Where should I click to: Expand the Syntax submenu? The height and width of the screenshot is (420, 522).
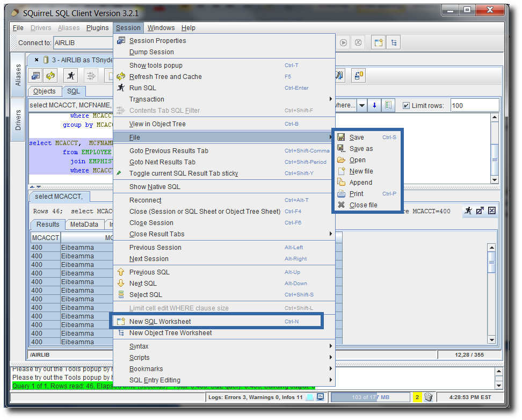tap(224, 346)
